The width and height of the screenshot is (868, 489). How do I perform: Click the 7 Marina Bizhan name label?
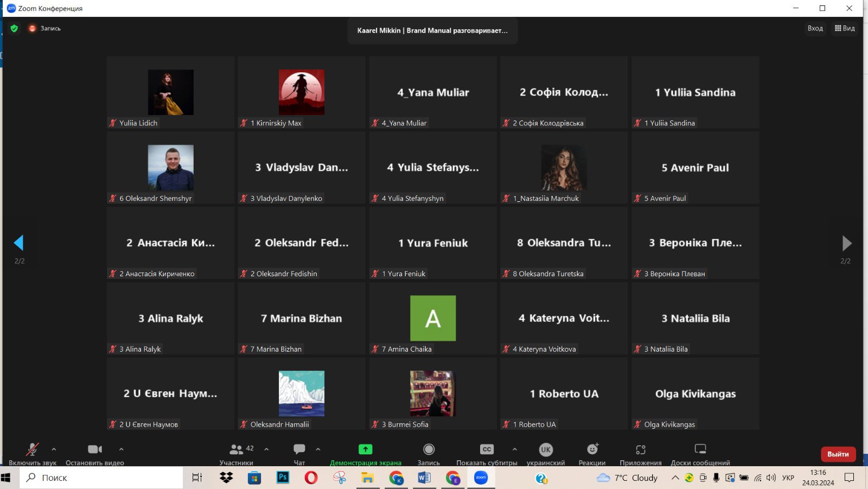276,349
